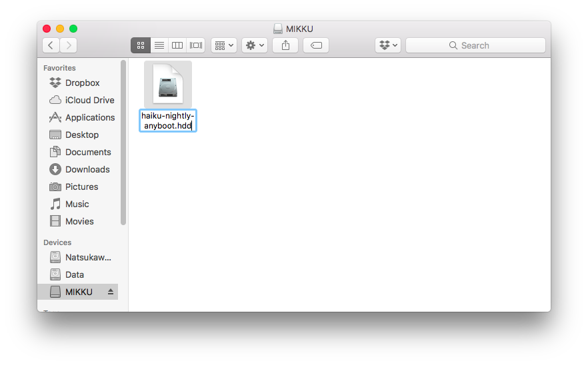The image size is (588, 365).
Task: Go to the Applications folder
Action: (x=90, y=117)
